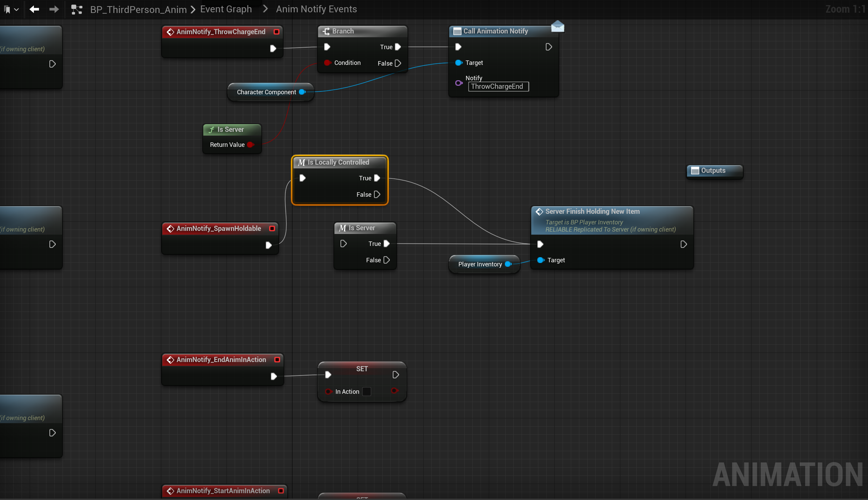Select the Event Graph breadcrumb
The image size is (868, 500).
(x=226, y=9)
